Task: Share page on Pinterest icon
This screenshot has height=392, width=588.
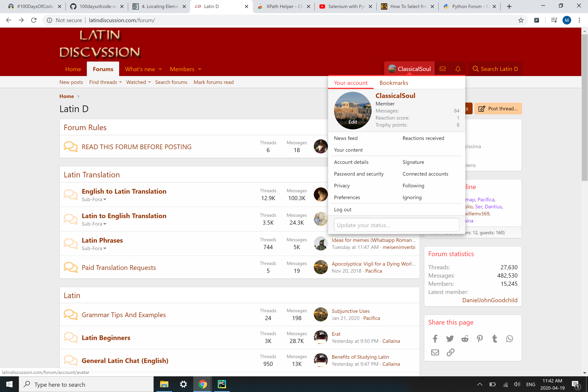Action: pyautogui.click(x=479, y=338)
